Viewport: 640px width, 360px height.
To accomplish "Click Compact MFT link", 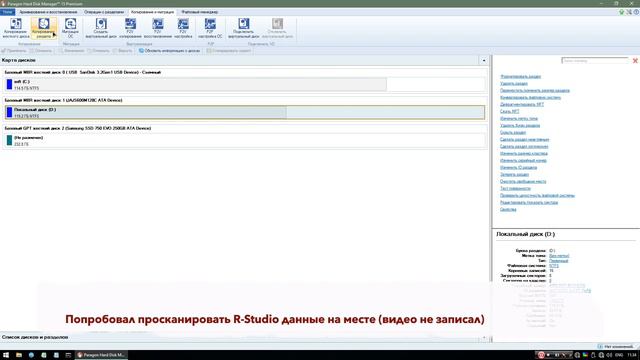I will coord(509,111).
